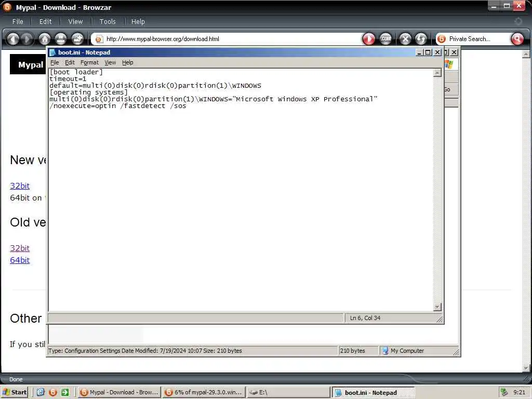The height and width of the screenshot is (399, 532).
Task: Open Browzar View menu
Action: tap(75, 21)
